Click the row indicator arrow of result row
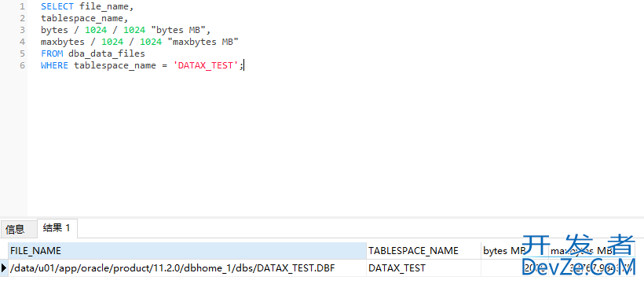644x284 pixels. pyautogui.click(x=4, y=268)
